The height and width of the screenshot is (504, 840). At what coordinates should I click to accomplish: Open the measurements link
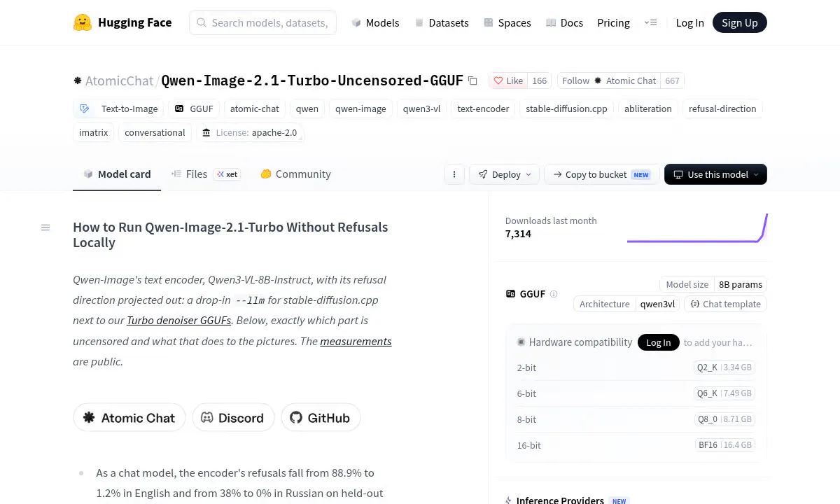point(356,341)
